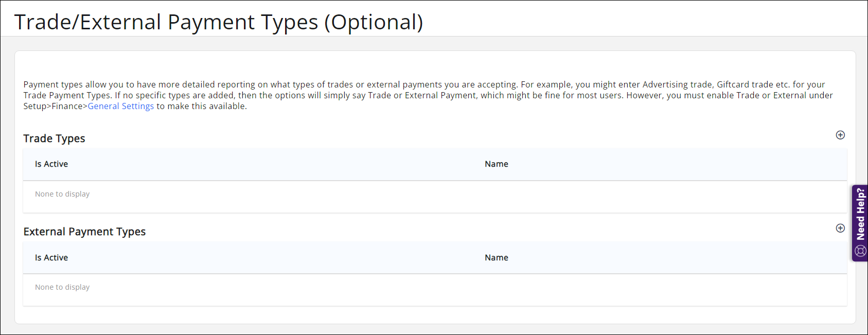Screen dimensions: 868x335
Task: Sort External Payment Types by Name column
Action: [497, 258]
